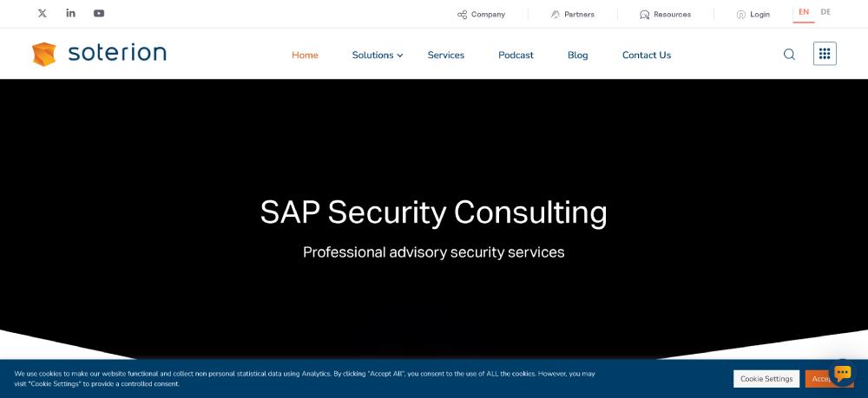
Task: Open the YouTube social icon
Action: point(99,13)
